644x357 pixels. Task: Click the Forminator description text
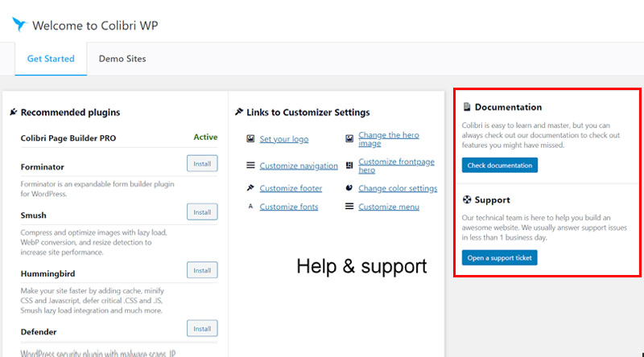[x=97, y=189]
